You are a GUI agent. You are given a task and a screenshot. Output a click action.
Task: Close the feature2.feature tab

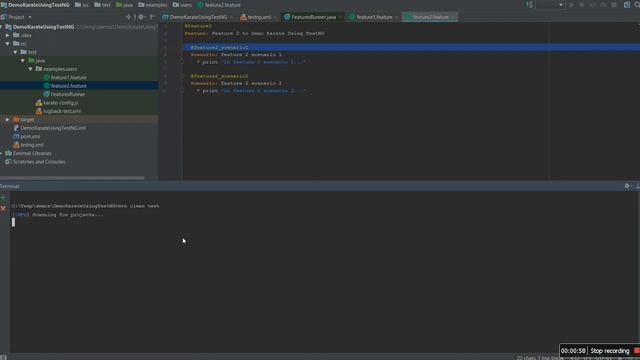(x=453, y=17)
